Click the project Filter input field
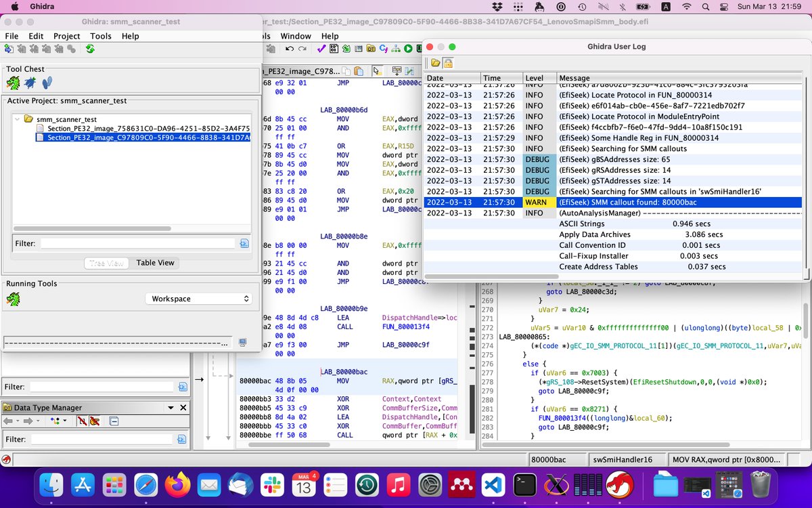Image resolution: width=812 pixels, height=508 pixels. pyautogui.click(x=137, y=243)
